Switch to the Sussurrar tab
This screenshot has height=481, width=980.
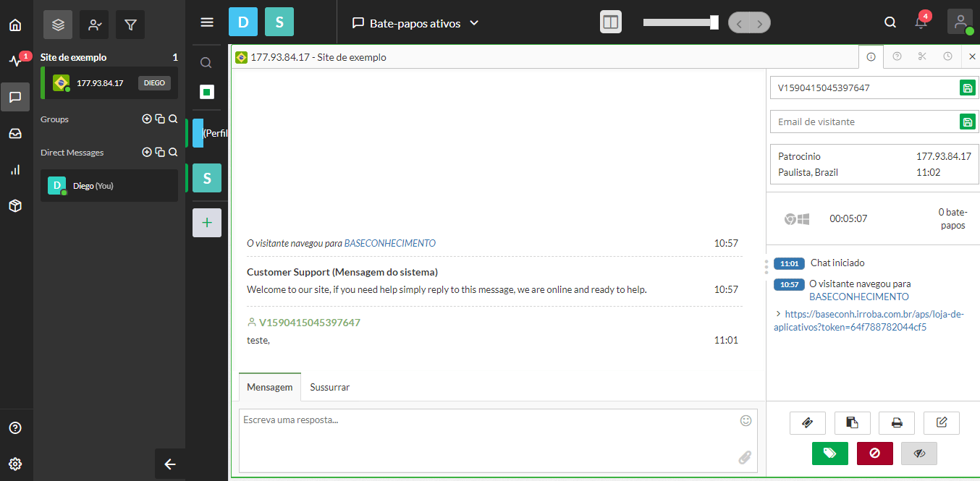(330, 387)
